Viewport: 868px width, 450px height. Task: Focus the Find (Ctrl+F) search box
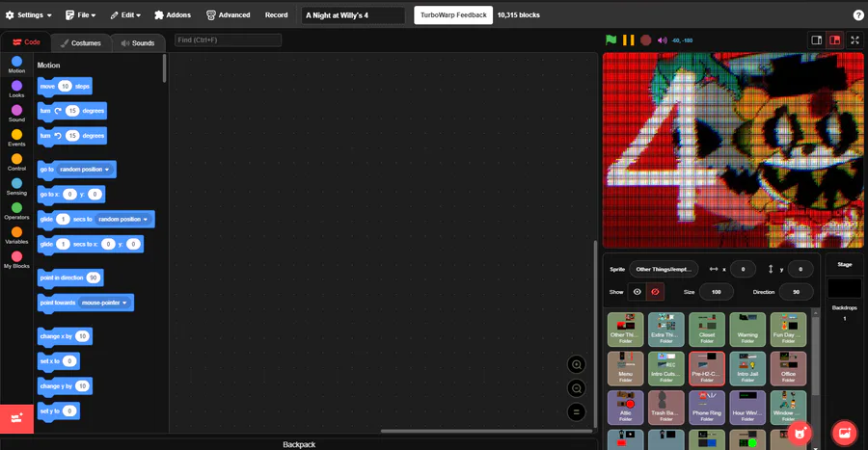click(x=228, y=40)
